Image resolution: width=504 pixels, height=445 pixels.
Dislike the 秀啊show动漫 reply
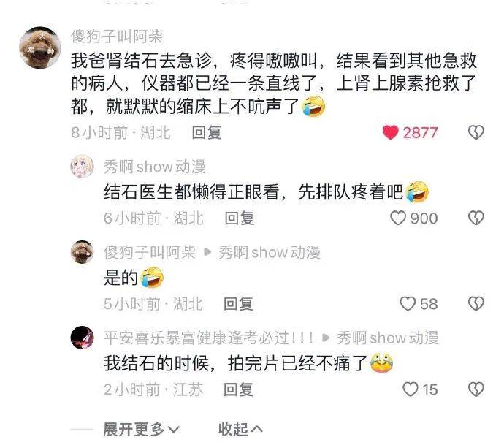pos(476,218)
